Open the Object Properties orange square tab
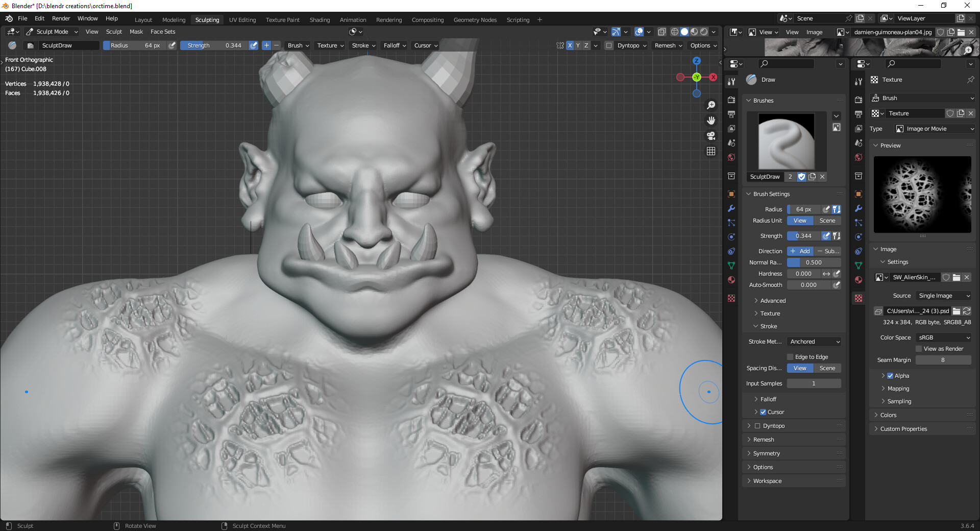The image size is (980, 531). [x=731, y=194]
